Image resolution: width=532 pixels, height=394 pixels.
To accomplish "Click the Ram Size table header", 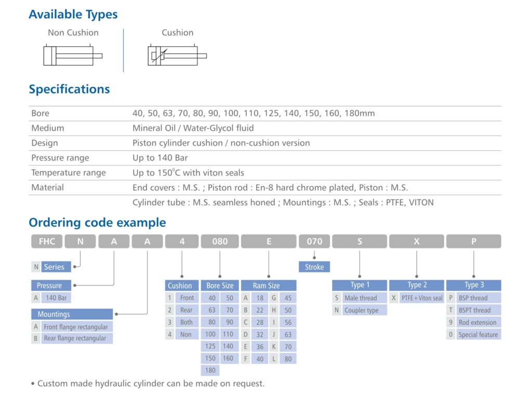I will 268,285.
